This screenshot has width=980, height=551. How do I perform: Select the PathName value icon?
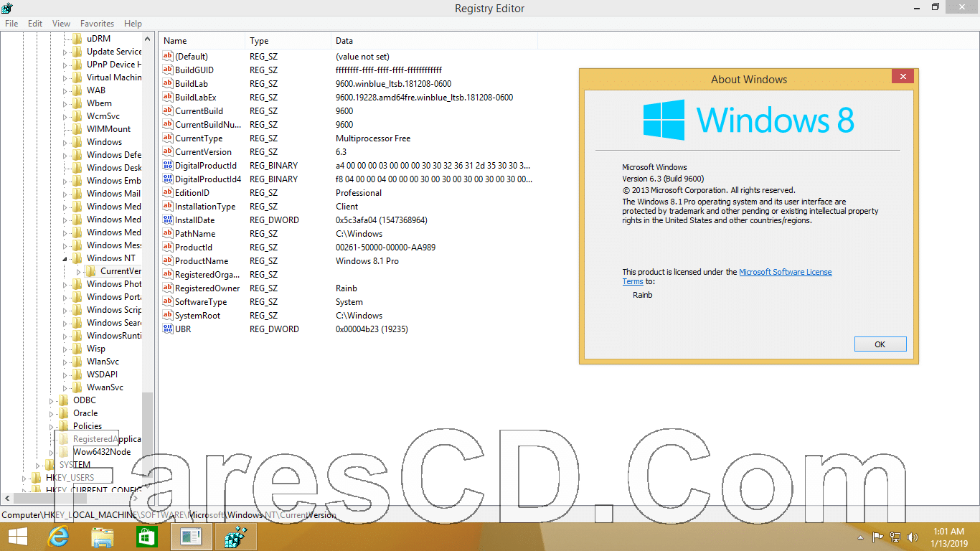[x=169, y=234]
